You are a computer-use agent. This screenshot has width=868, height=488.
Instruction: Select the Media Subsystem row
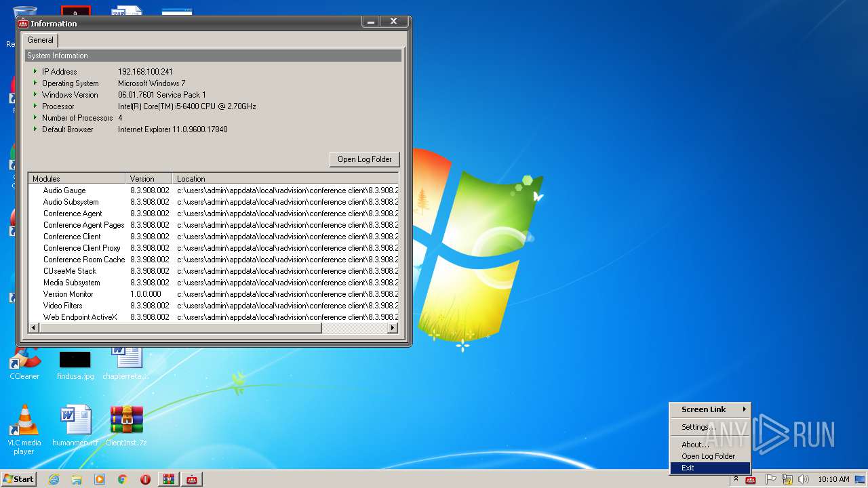tap(213, 283)
